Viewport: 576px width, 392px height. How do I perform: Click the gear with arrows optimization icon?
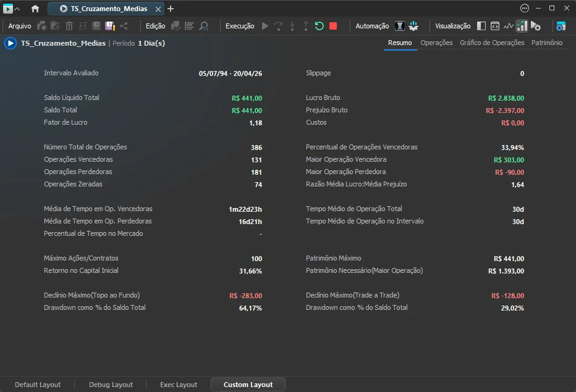click(413, 26)
